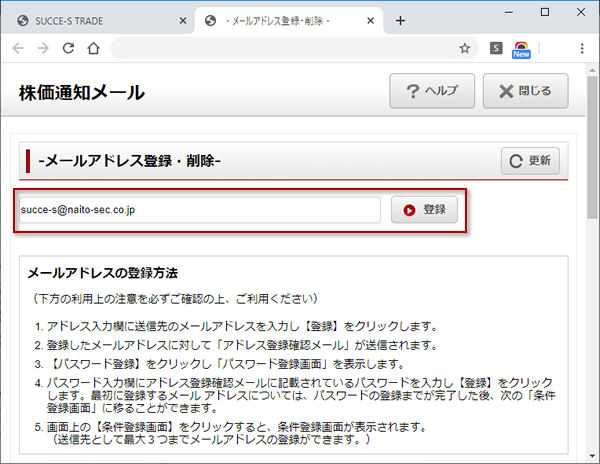Click the browser forward arrow

point(44,48)
